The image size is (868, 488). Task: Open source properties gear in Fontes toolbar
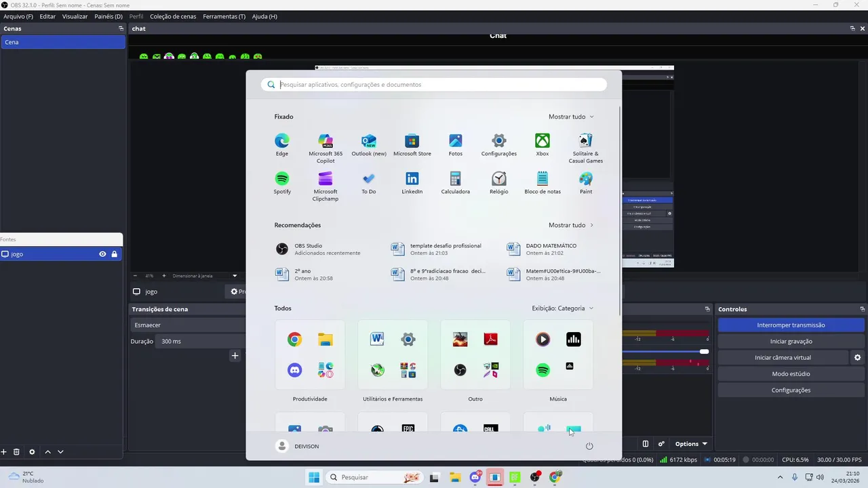(32, 451)
